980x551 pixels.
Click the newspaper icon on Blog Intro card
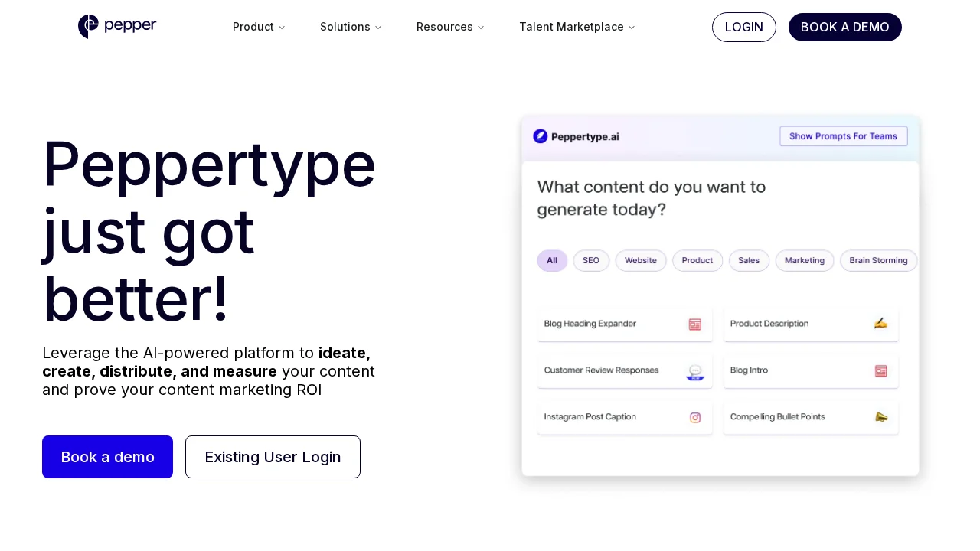click(880, 370)
